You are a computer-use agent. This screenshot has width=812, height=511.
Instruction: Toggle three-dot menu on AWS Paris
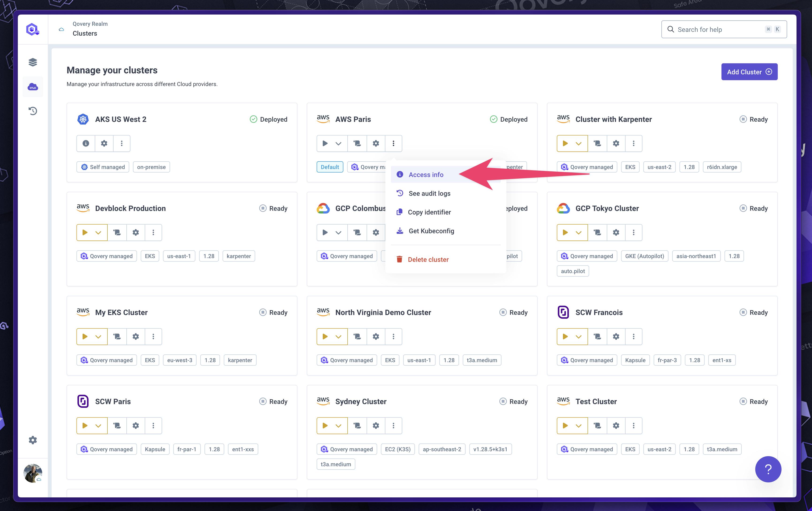pos(393,143)
